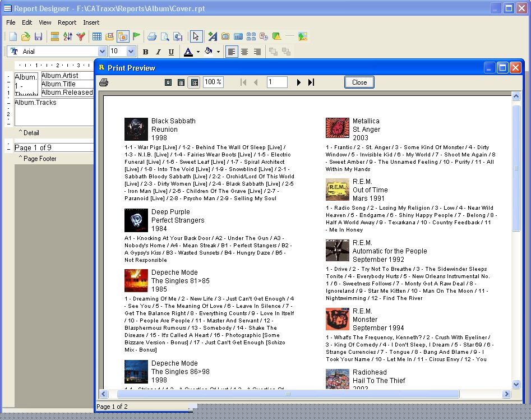Select the Album.Title field in designer
This screenshot has height=420, width=531.
[67, 84]
